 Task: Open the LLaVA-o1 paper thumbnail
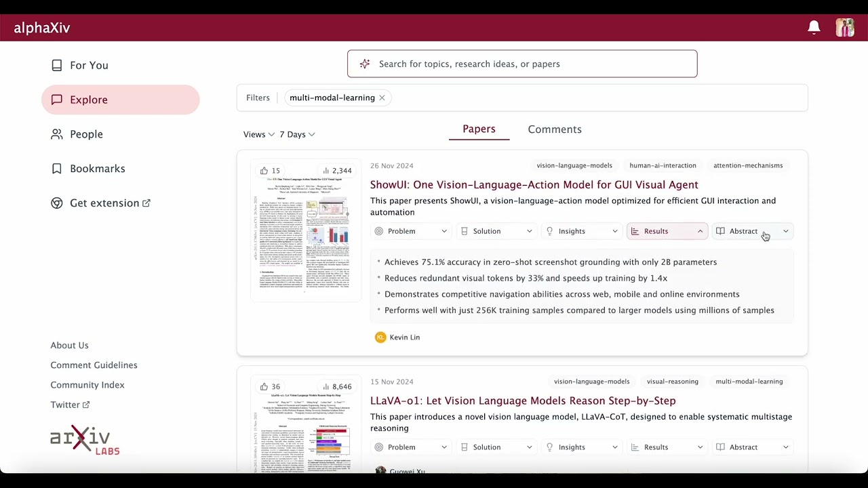coord(306,425)
